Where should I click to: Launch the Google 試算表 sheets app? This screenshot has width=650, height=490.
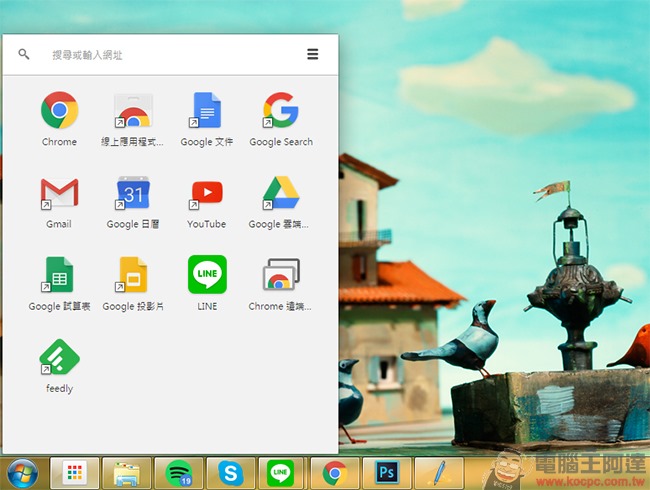[58, 275]
